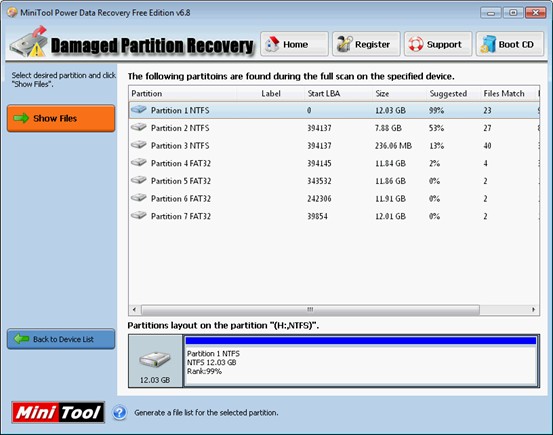Click the green arrow on Show Files
The height and width of the screenshot is (435, 553).
point(21,118)
